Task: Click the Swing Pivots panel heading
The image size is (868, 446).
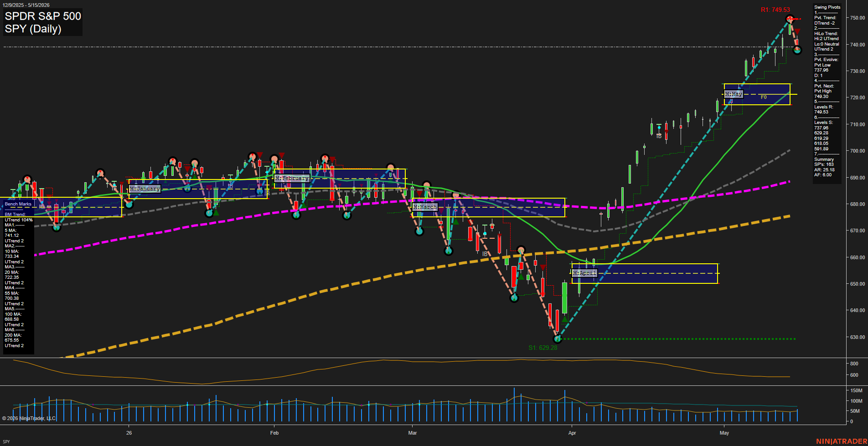Action: 827,7
